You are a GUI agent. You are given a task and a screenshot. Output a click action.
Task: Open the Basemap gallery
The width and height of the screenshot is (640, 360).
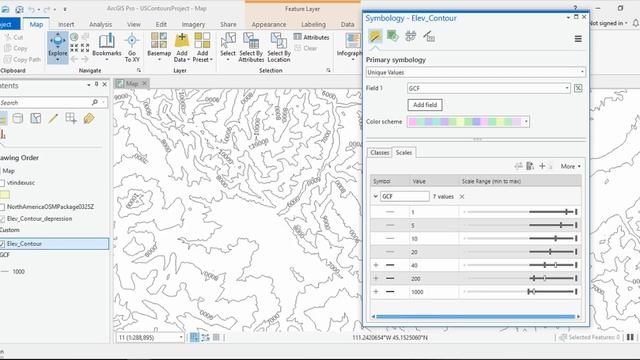(159, 47)
